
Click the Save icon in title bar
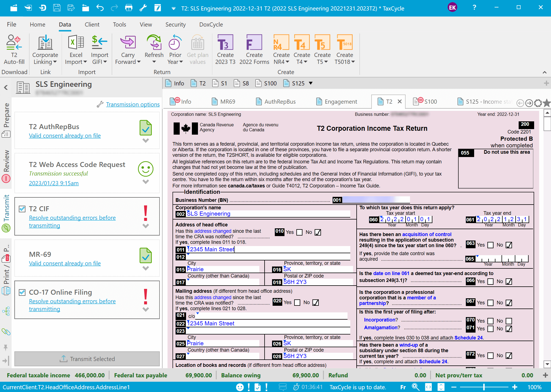click(57, 8)
